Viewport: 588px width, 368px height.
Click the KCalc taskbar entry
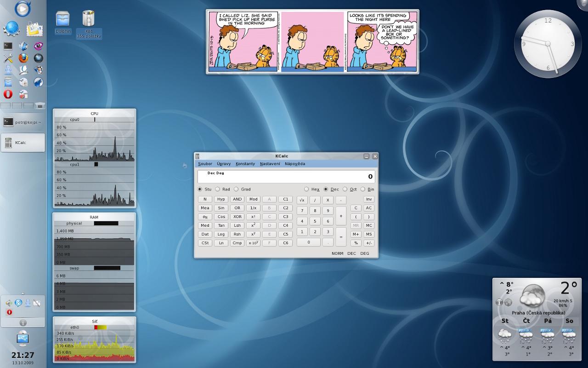pos(23,143)
